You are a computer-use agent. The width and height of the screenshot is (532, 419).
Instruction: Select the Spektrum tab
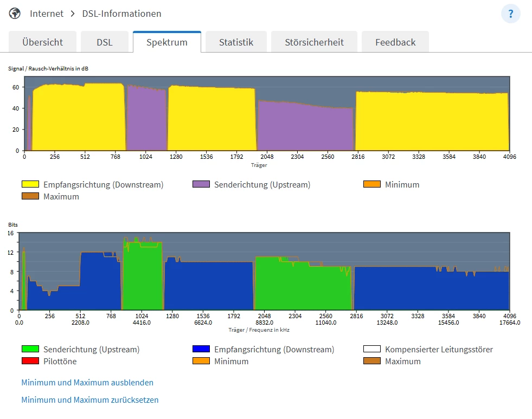pos(167,42)
